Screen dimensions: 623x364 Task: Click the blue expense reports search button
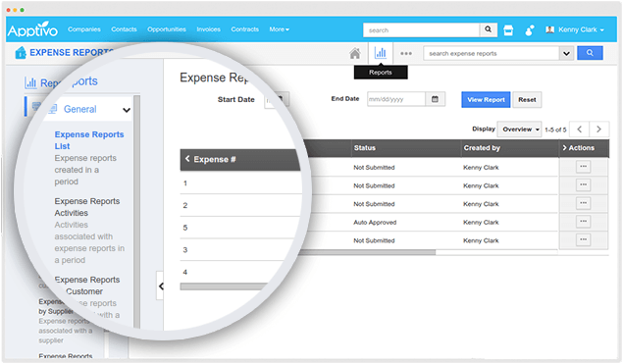590,53
